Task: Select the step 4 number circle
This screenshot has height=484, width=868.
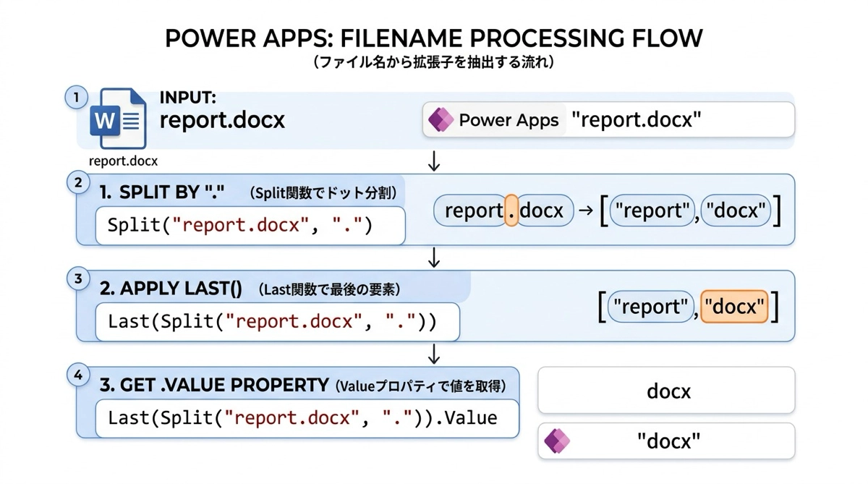Action: pos(78,375)
